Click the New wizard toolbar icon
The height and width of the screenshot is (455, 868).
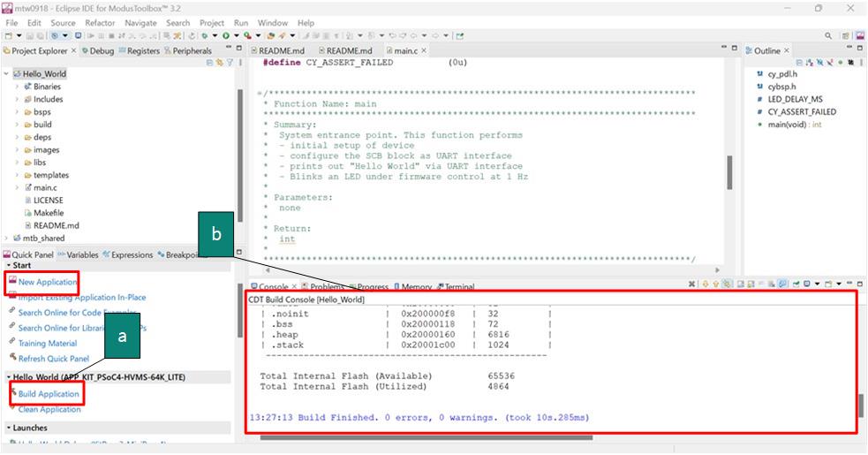point(8,35)
